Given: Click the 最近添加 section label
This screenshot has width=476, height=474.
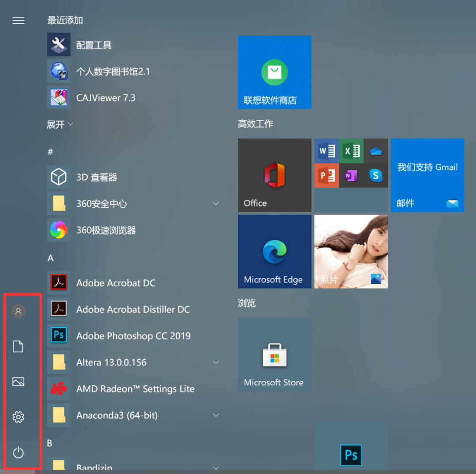Looking at the screenshot, I should click(x=65, y=20).
